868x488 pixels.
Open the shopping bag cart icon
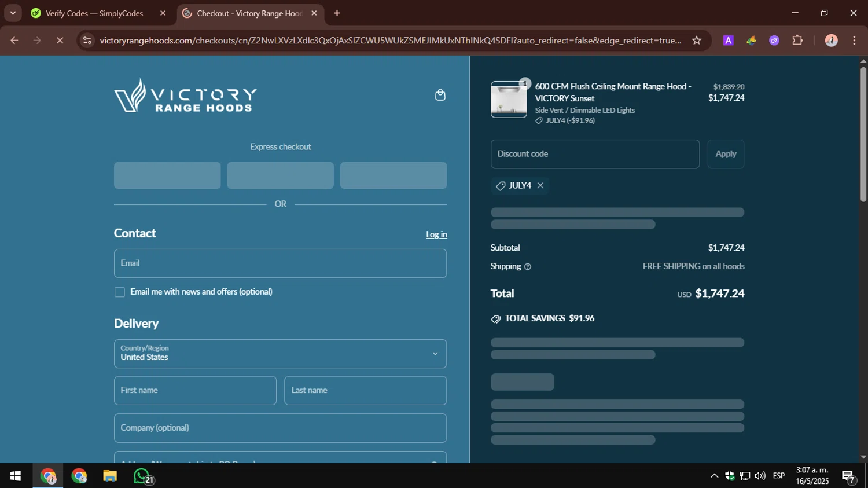pos(440,95)
